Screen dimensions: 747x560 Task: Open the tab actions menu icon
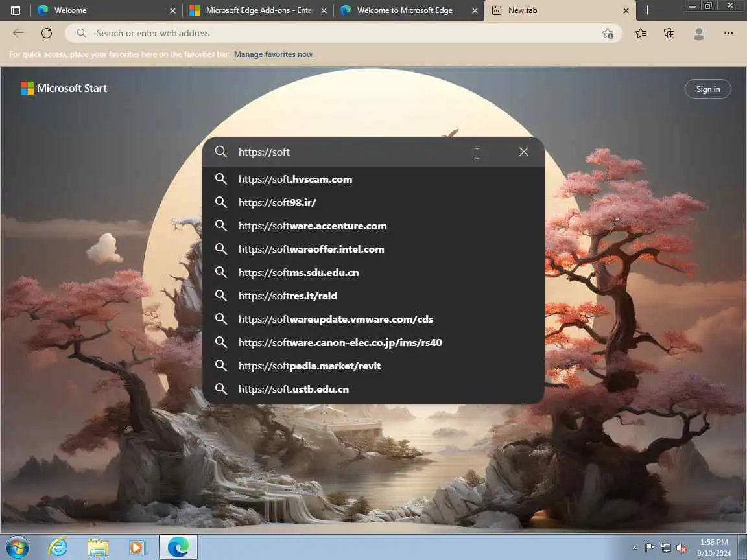(16, 10)
